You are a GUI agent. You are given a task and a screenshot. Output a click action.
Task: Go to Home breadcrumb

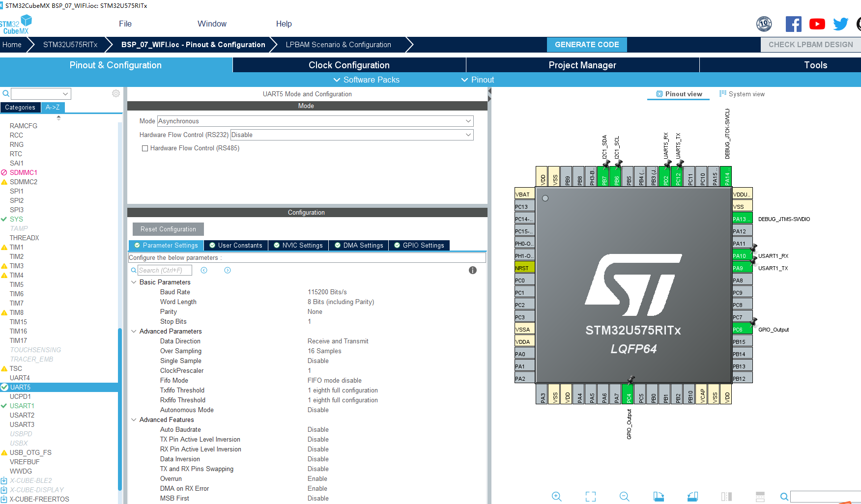pyautogui.click(x=12, y=44)
